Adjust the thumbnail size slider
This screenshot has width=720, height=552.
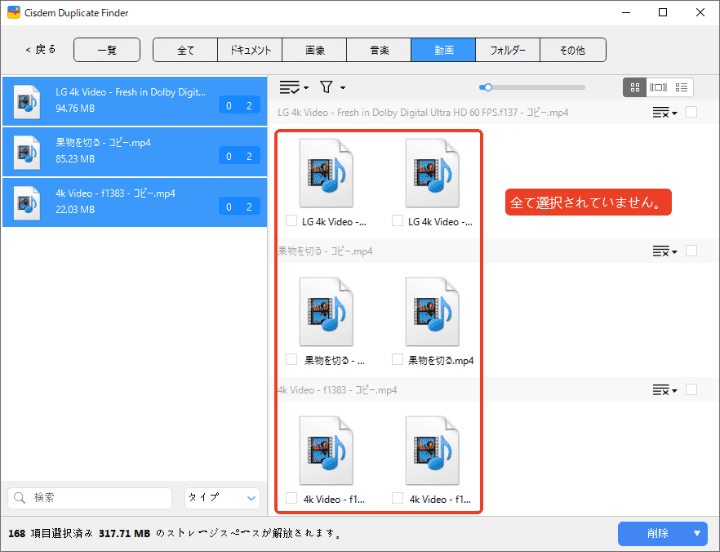click(x=486, y=88)
